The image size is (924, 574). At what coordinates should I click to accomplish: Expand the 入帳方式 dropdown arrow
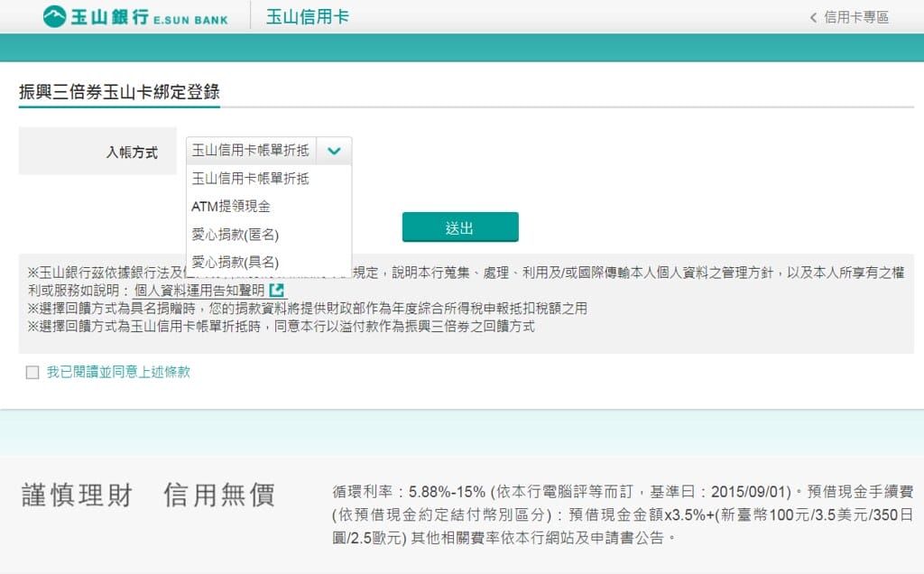[x=334, y=151]
